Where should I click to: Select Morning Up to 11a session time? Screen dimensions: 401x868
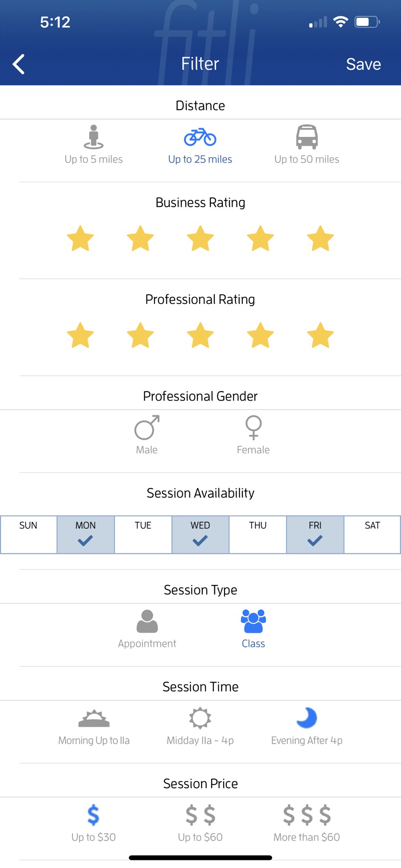click(94, 718)
